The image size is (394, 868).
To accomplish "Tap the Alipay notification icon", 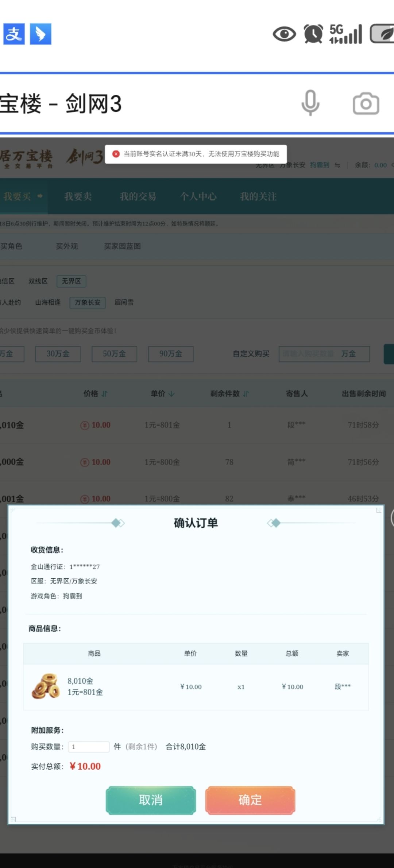I will (14, 34).
